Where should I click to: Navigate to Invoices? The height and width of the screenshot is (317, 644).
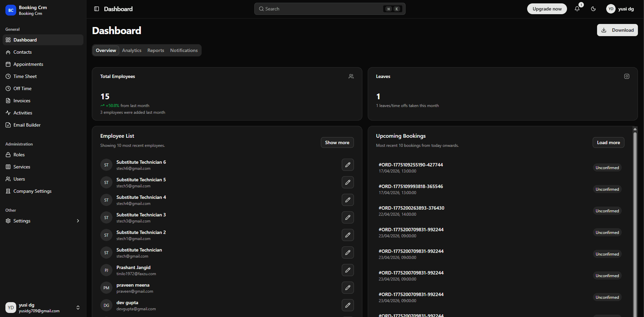pos(43,101)
